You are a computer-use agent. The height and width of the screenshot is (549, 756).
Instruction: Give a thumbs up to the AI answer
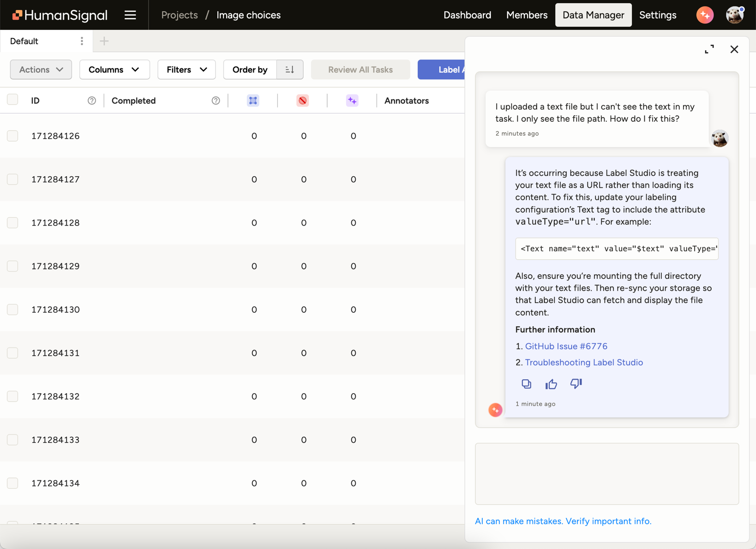tap(551, 384)
